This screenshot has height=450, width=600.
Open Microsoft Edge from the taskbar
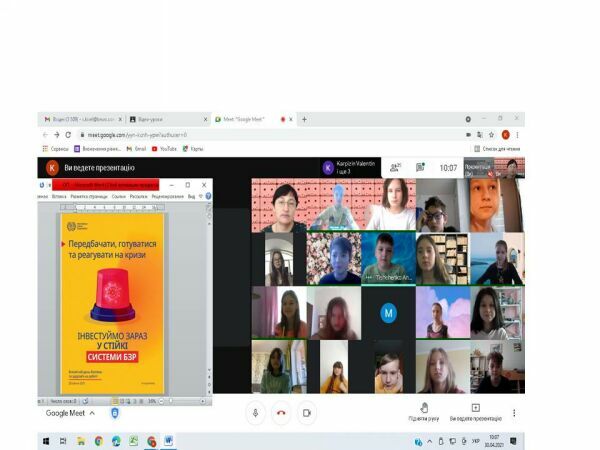click(116, 441)
